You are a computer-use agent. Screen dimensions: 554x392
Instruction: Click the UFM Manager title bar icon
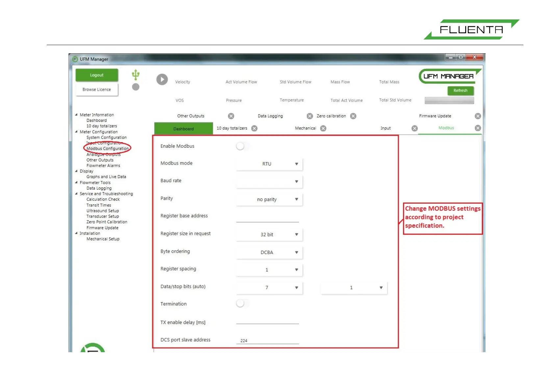(x=75, y=59)
